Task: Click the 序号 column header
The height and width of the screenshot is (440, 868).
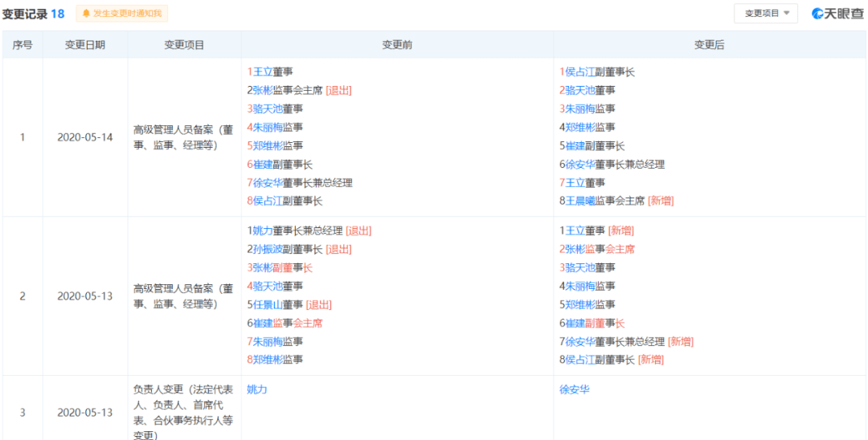Action: tap(23, 45)
